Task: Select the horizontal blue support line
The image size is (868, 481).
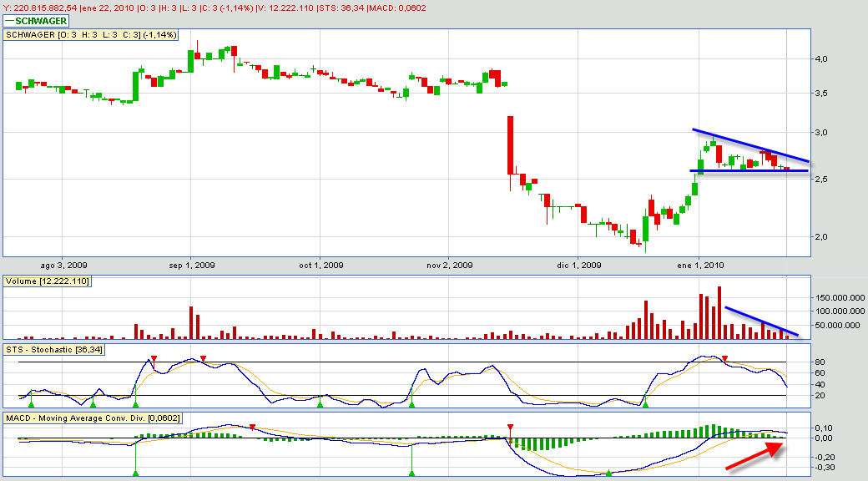Action: (749, 170)
